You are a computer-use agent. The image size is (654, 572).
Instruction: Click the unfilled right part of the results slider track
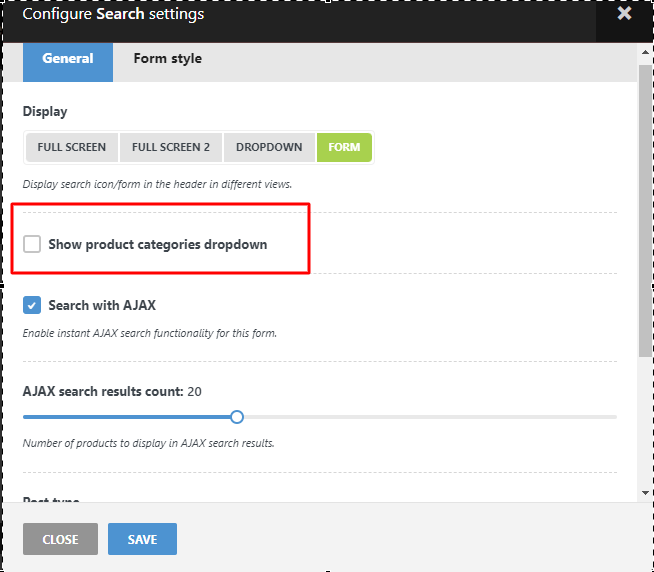[x=430, y=417]
